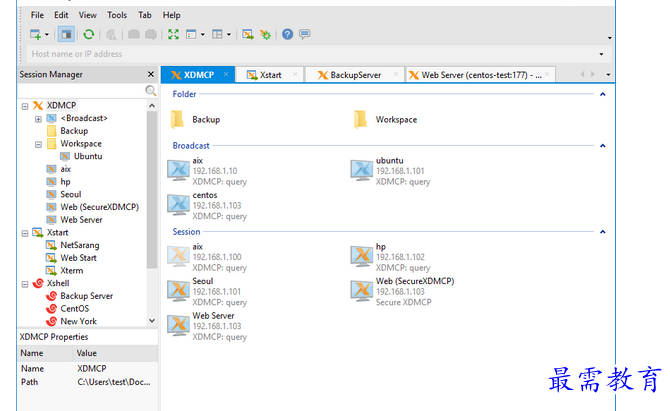Click session aix 192.168.1.100 icon

tap(178, 257)
